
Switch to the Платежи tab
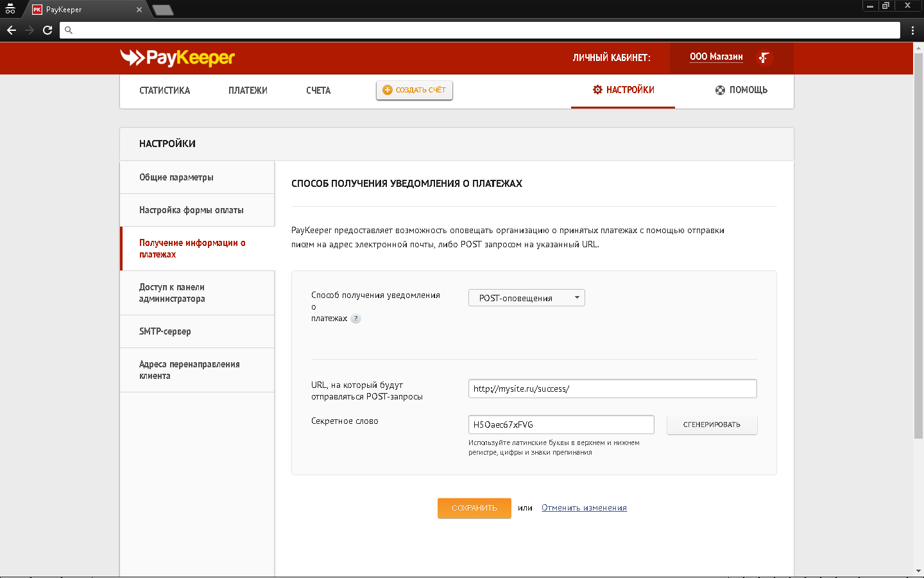point(248,91)
